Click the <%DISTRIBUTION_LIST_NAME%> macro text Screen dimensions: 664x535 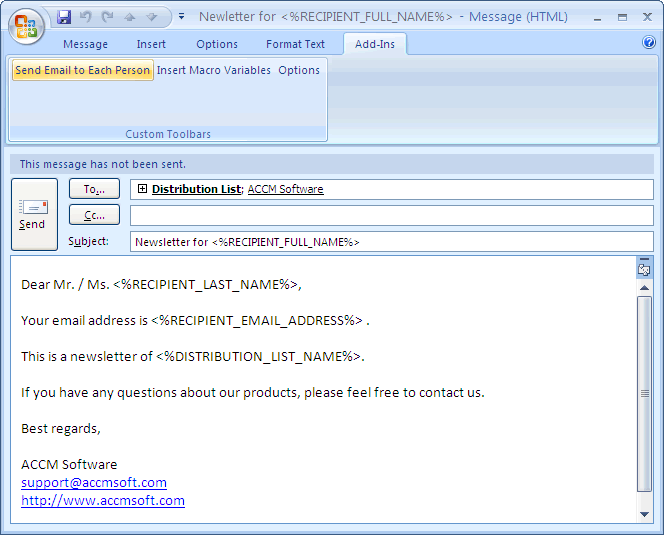click(258, 357)
